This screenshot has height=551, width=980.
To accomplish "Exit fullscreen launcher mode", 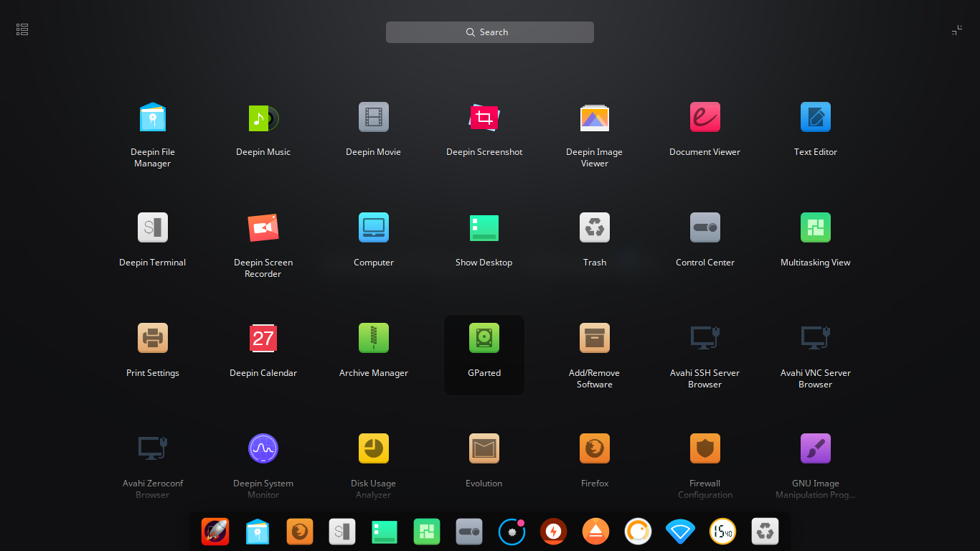I will pyautogui.click(x=957, y=29).
